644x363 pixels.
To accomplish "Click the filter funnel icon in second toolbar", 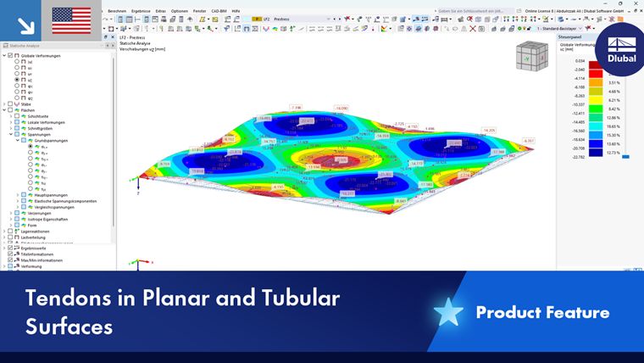I will click(227, 29).
